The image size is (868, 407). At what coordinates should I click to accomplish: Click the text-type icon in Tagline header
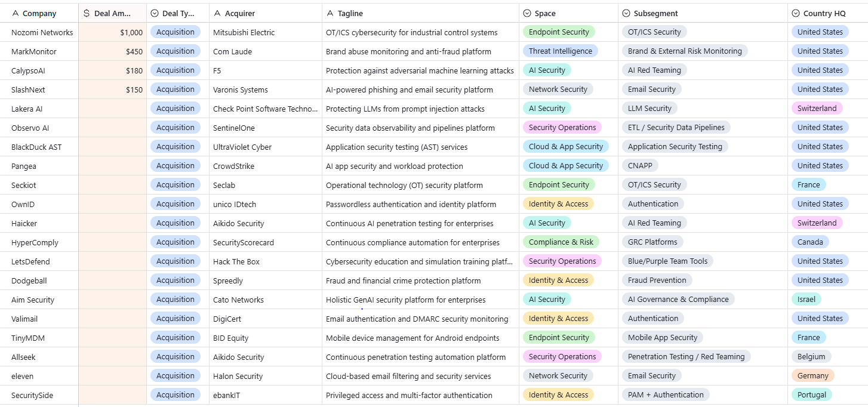coord(330,13)
